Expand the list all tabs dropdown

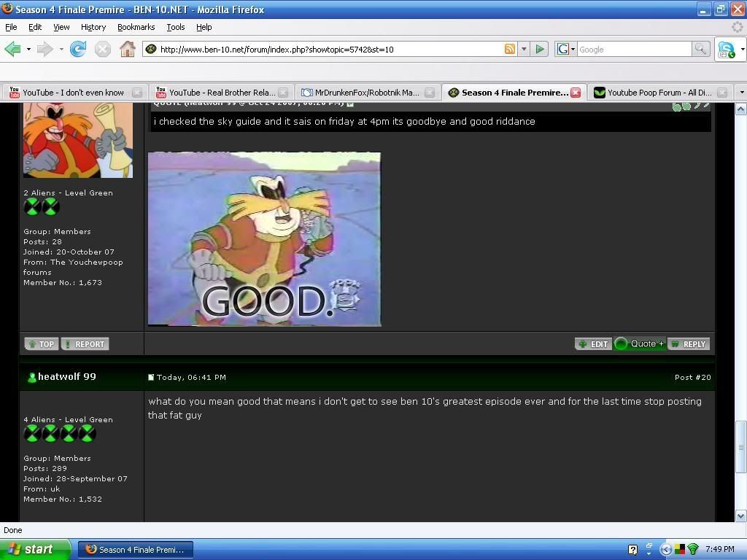pos(741,93)
